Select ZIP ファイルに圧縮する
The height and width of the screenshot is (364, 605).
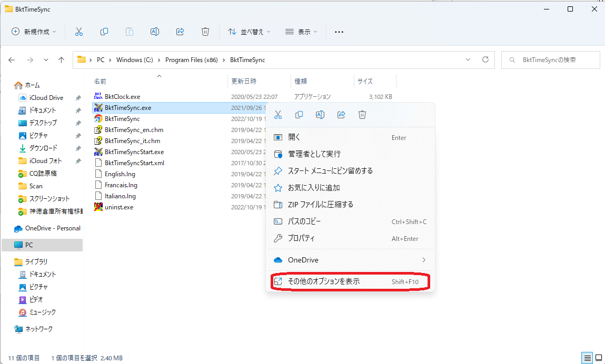click(x=350, y=205)
